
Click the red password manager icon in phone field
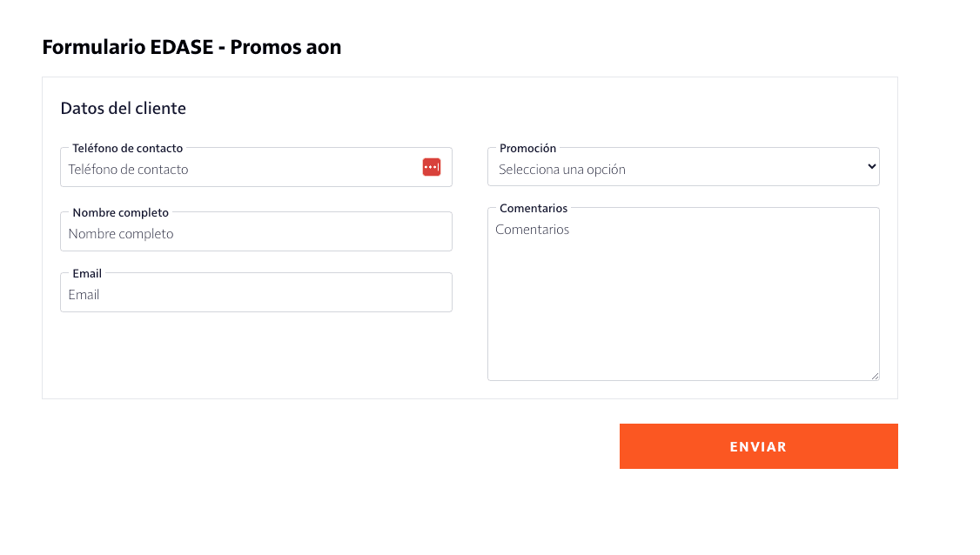(x=432, y=167)
